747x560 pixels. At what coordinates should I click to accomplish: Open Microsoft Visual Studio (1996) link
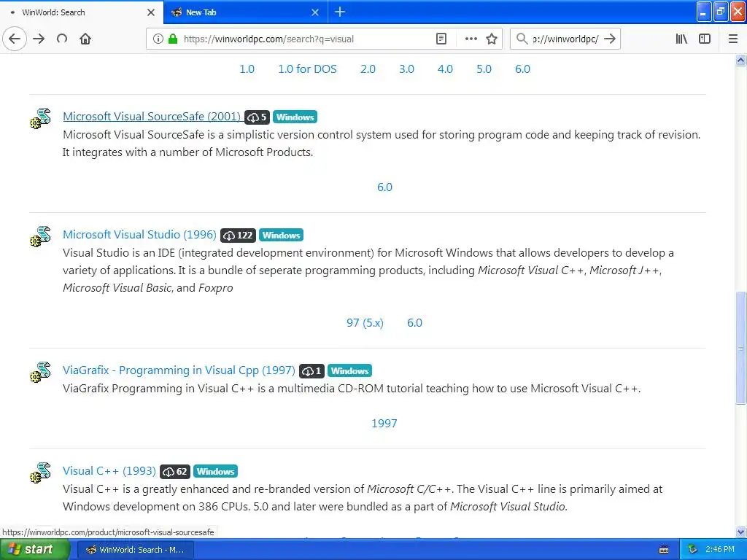tap(139, 234)
